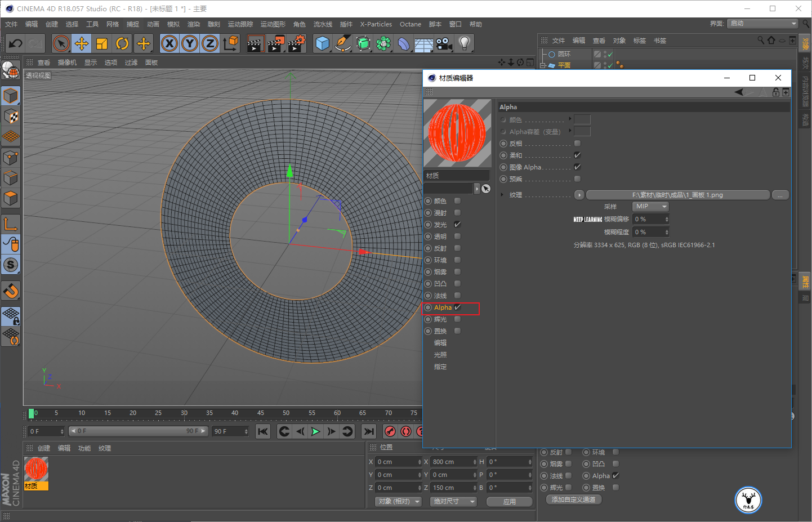812x522 pixels.
Task: Enable the 透明 channel checkbox
Action: 457,237
